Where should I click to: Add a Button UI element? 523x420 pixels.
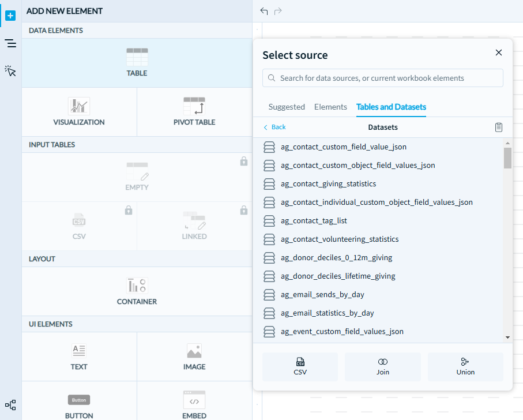tap(79, 401)
